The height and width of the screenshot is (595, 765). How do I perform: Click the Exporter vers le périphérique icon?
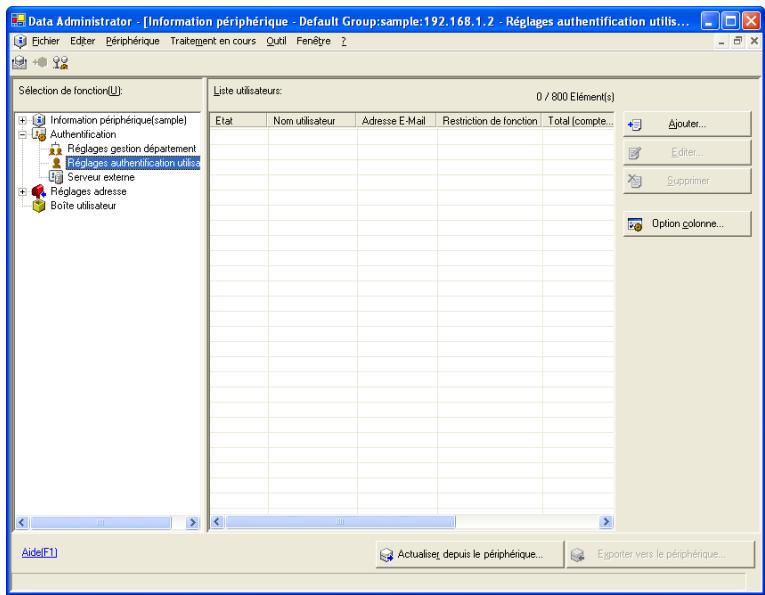[578, 555]
